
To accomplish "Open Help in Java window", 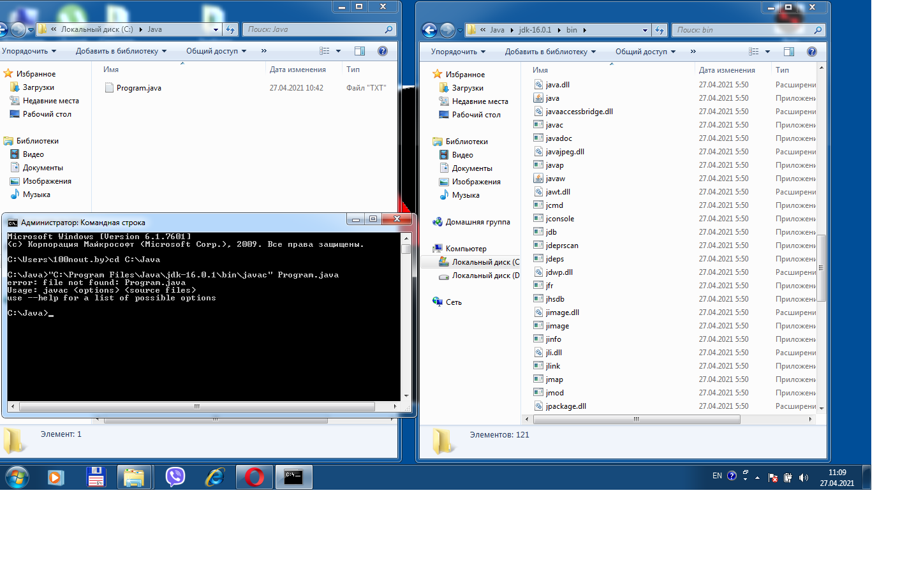I will (x=383, y=51).
